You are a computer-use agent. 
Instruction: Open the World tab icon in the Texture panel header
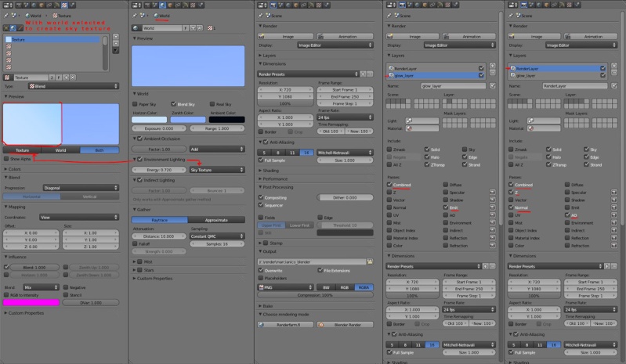click(x=34, y=5)
